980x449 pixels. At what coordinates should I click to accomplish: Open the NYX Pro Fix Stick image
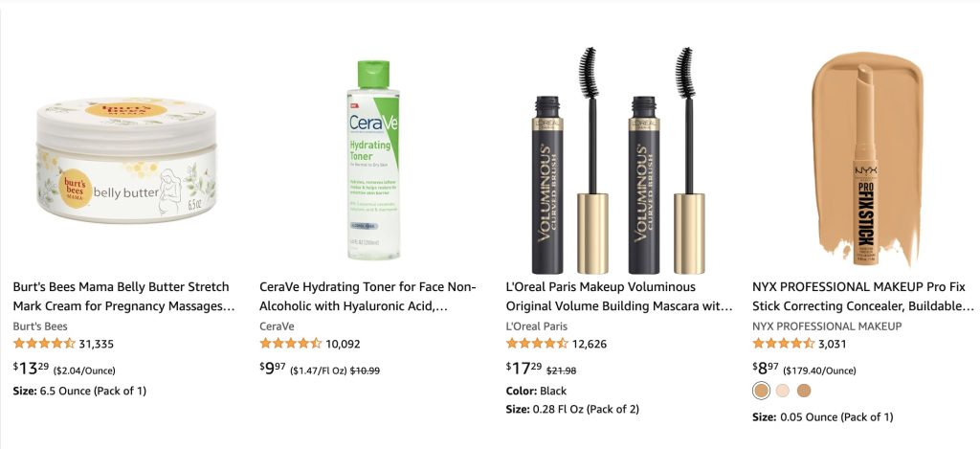tap(867, 159)
